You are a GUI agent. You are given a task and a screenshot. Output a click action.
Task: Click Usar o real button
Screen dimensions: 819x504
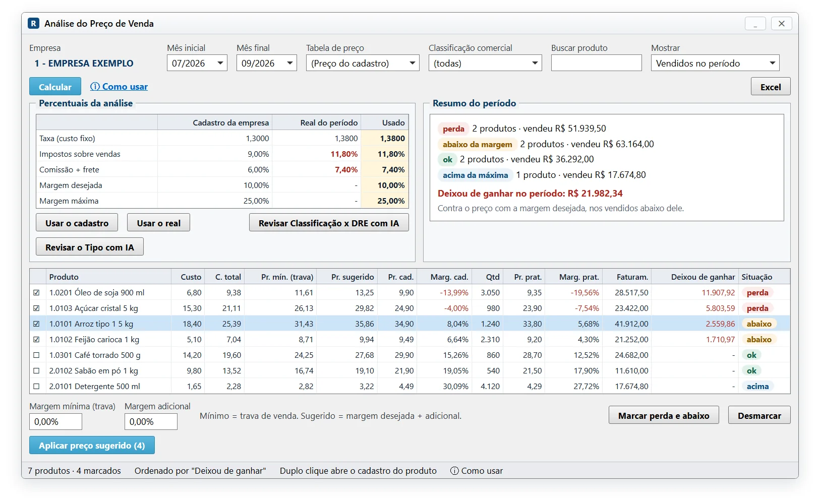[x=158, y=223]
